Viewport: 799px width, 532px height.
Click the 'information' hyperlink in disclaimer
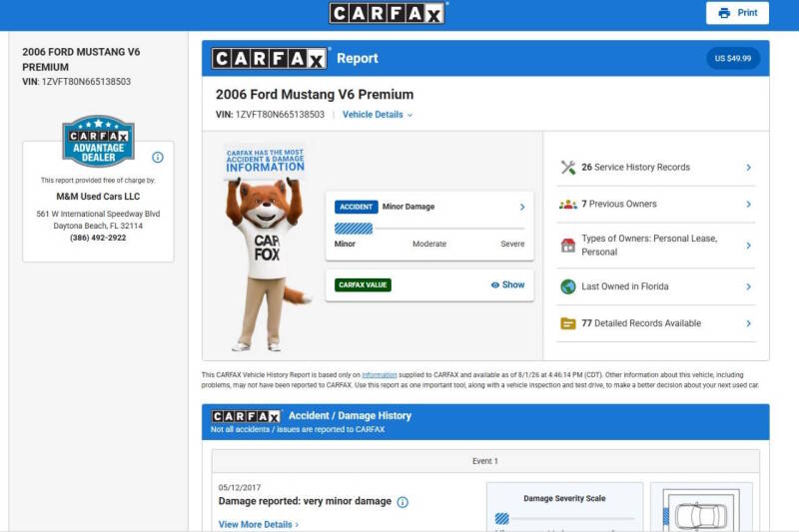380,375
